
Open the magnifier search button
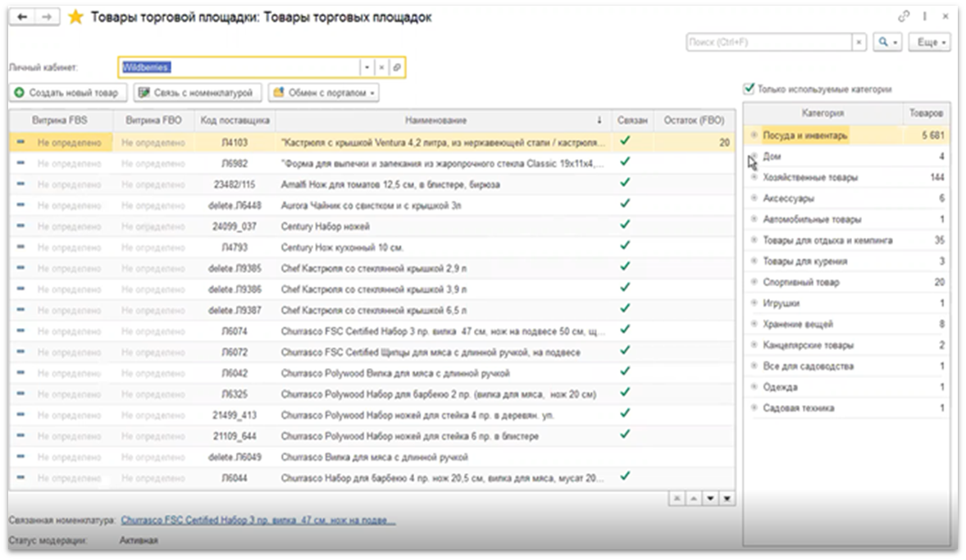[x=887, y=42]
